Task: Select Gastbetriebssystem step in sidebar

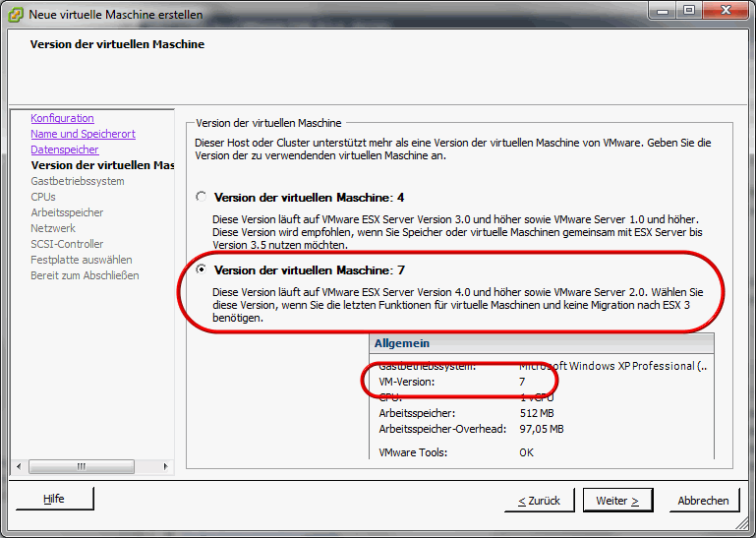Action: pos(77,181)
